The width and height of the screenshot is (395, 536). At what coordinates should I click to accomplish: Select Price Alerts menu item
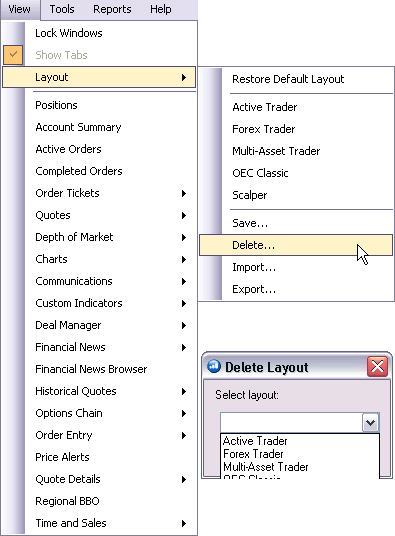(99, 457)
